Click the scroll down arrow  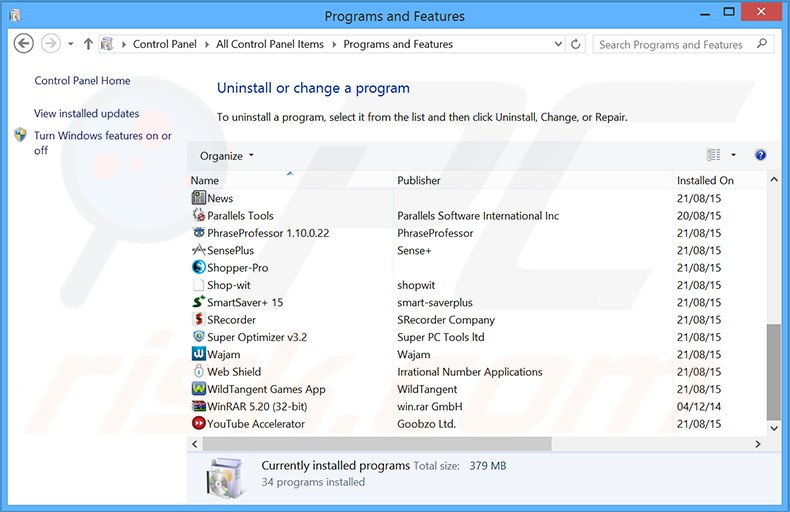point(773,428)
